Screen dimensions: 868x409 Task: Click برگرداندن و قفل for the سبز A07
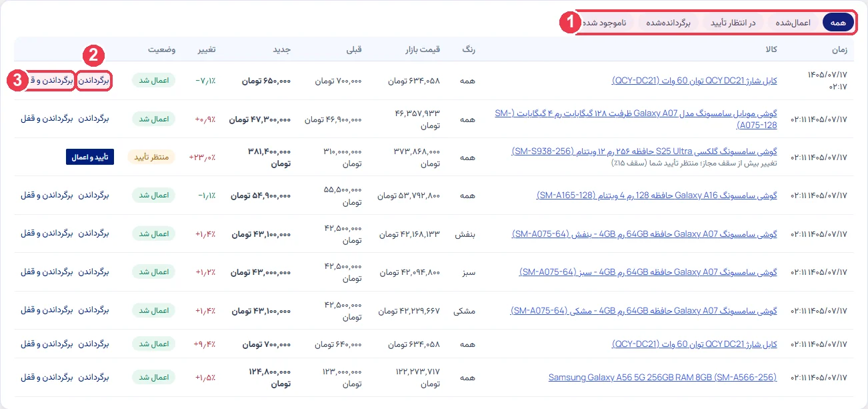pyautogui.click(x=47, y=272)
